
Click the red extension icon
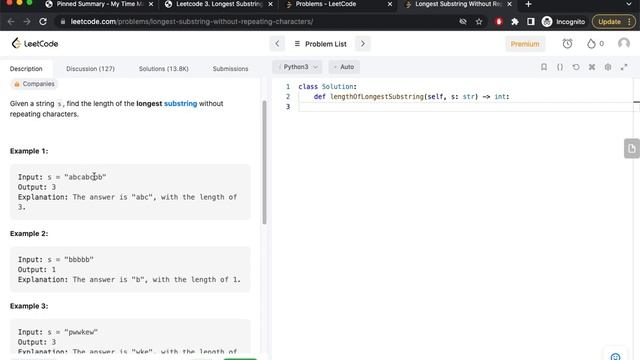499,22
